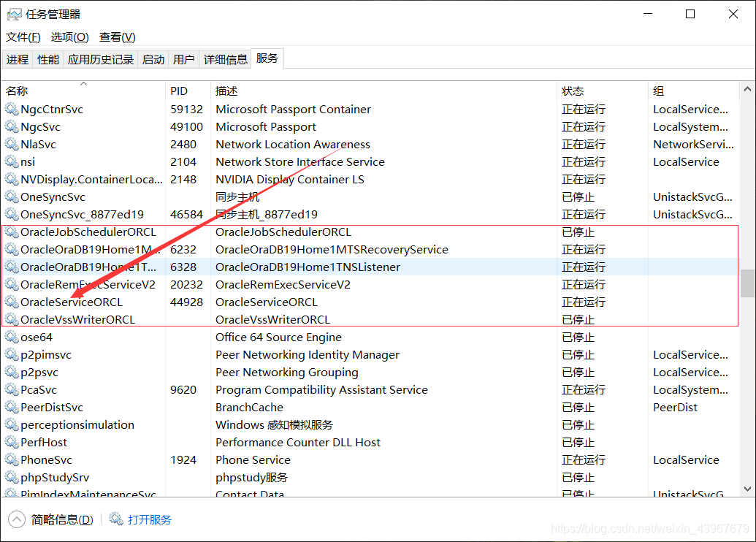Viewport: 756px width, 542px height.
Task: Click the Performance Counter DLL Host description
Action: (x=298, y=442)
